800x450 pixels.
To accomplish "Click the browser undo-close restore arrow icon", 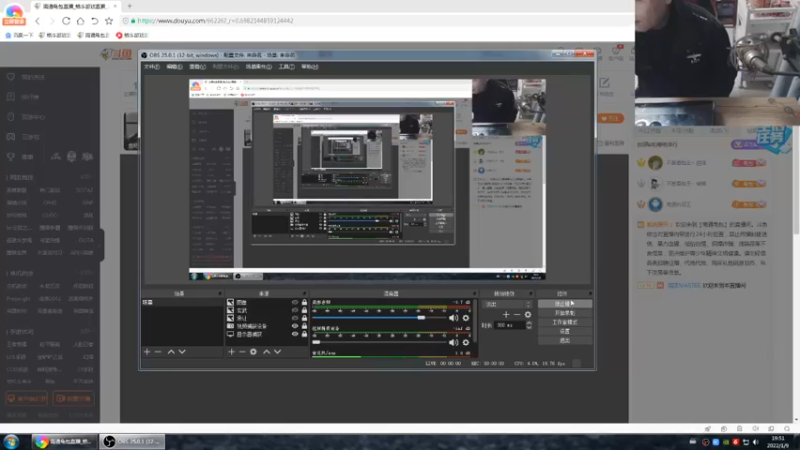I will click(95, 21).
